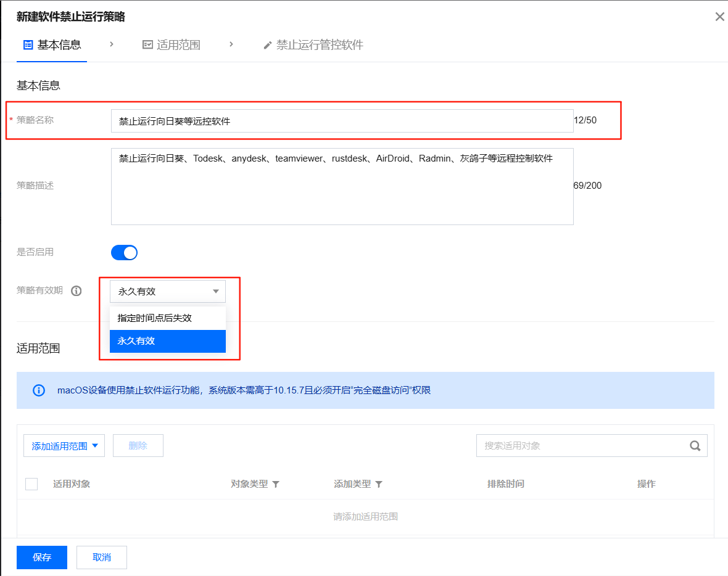Click the 保存 save button
728x576 pixels.
coord(41,557)
